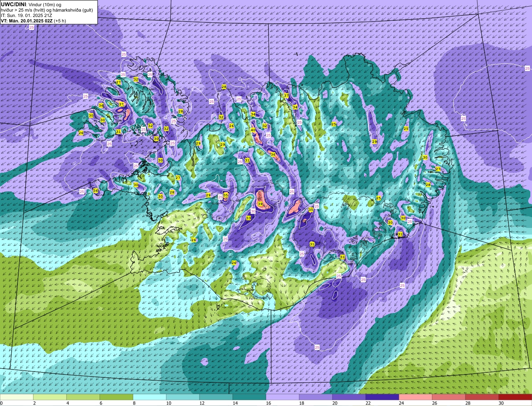Viewport: 532px width, 406px height.
Task: Select the teal 14–16 legend swatch
Action: point(249,397)
